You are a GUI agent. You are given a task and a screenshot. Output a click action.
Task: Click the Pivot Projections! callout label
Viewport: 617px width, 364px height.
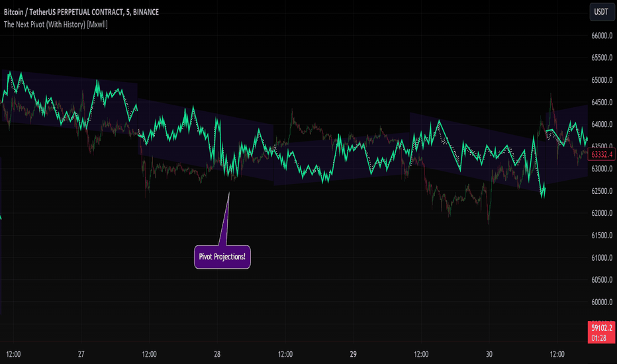point(222,257)
